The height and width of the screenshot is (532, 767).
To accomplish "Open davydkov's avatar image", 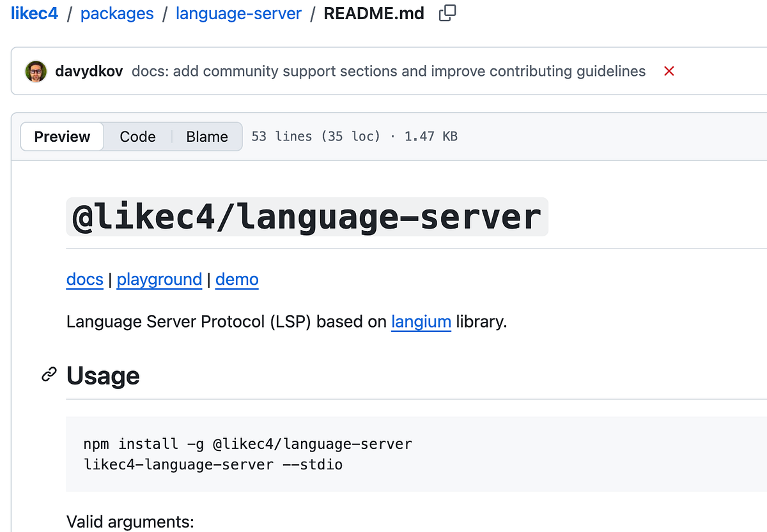I will [x=36, y=72].
